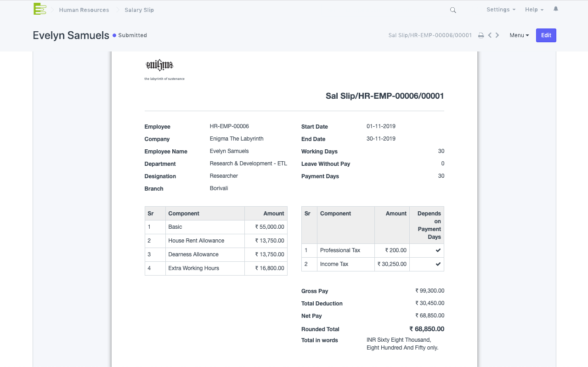588x367 pixels.
Task: Go to next document arrow
Action: coord(498,35)
